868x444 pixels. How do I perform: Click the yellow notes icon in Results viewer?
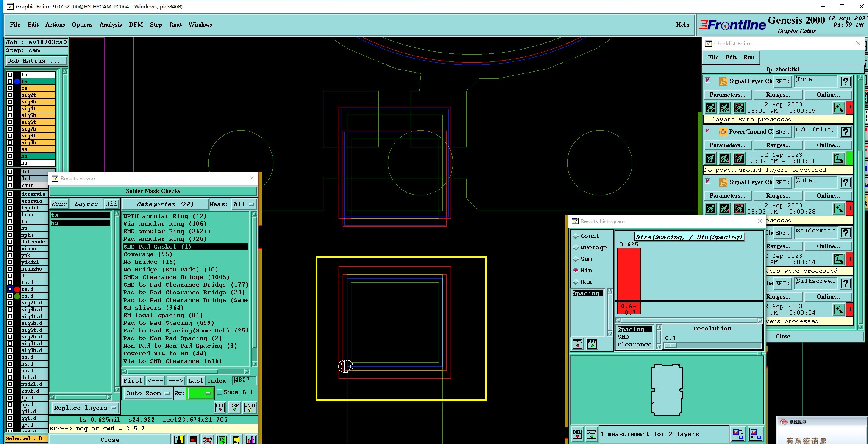click(x=236, y=440)
